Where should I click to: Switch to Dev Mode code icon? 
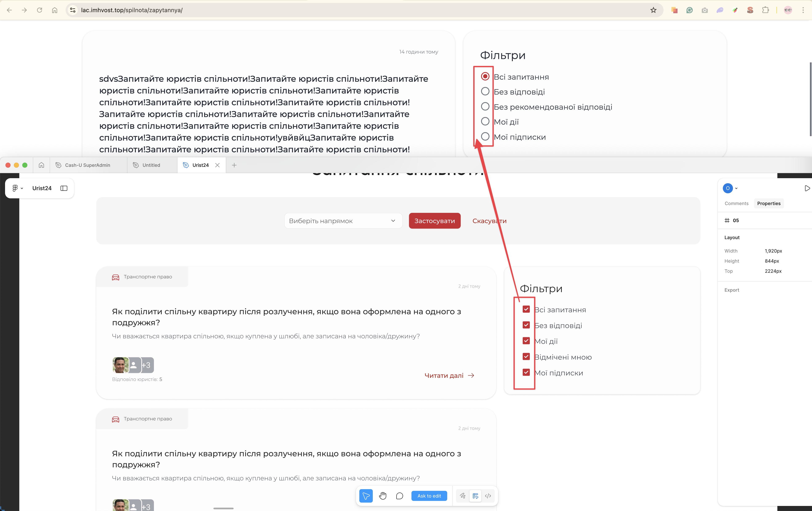pos(488,496)
